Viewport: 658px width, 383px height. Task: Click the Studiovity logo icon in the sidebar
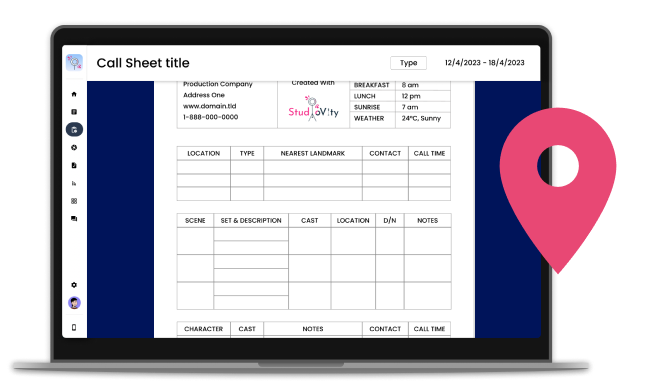74,63
